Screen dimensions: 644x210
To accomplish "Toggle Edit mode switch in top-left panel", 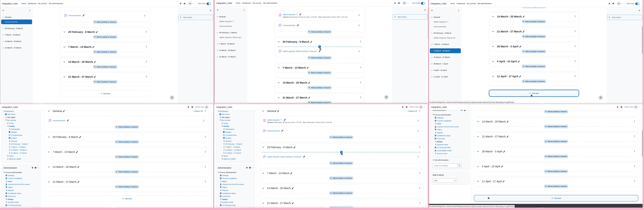I will tap(209, 4).
